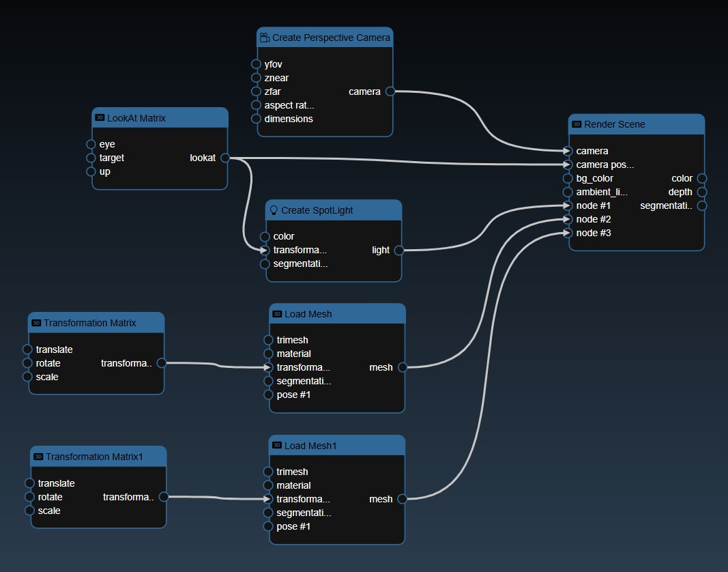Screen dimensions: 728x572
Task: Click the material port on Load Mesh1
Action: click(268, 485)
